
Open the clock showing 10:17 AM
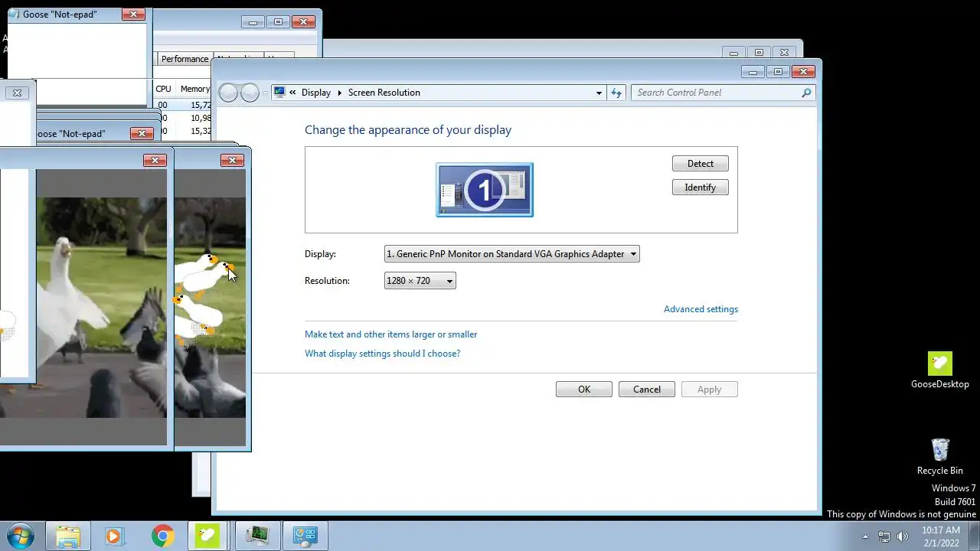(x=941, y=536)
